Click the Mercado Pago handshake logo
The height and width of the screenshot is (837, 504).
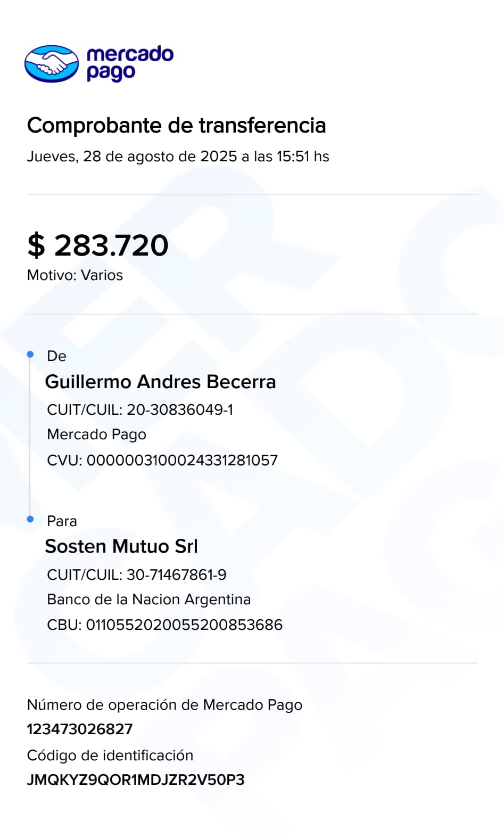click(52, 64)
